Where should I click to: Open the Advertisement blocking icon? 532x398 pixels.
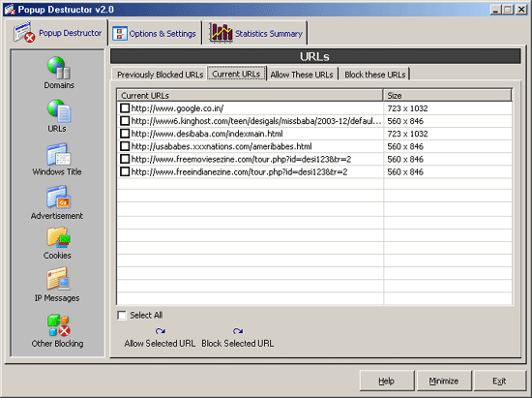click(x=58, y=197)
